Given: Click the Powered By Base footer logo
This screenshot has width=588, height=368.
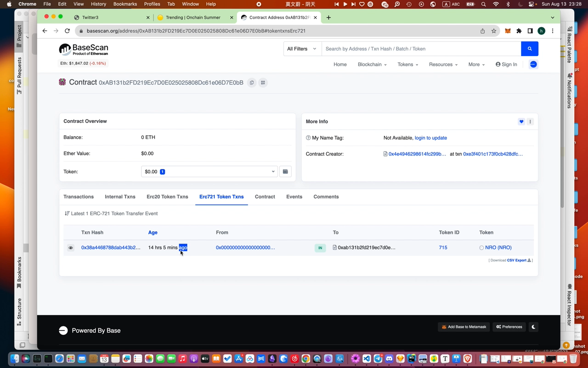Looking at the screenshot, I should pos(90,330).
